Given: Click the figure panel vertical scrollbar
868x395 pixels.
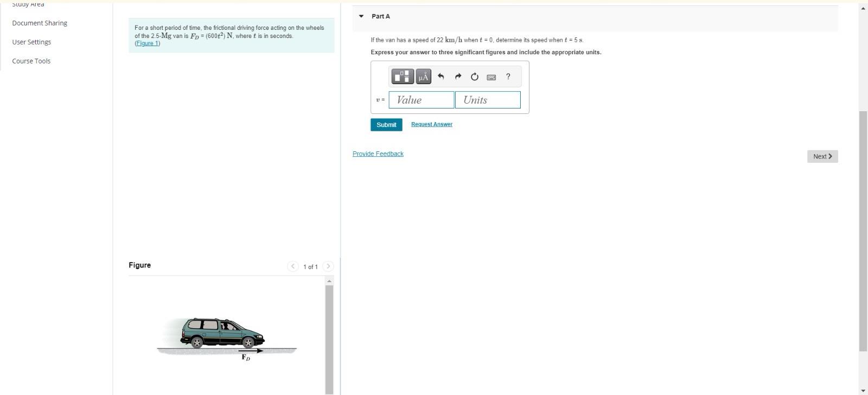Looking at the screenshot, I should pyautogui.click(x=329, y=339).
